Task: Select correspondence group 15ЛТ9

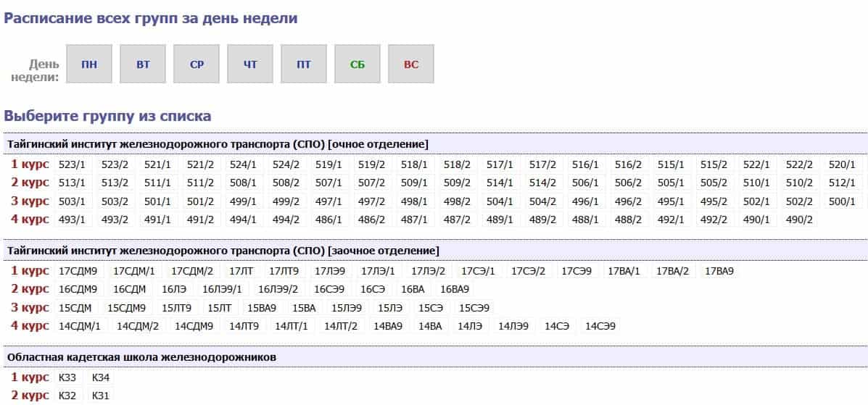Action: pos(177,308)
